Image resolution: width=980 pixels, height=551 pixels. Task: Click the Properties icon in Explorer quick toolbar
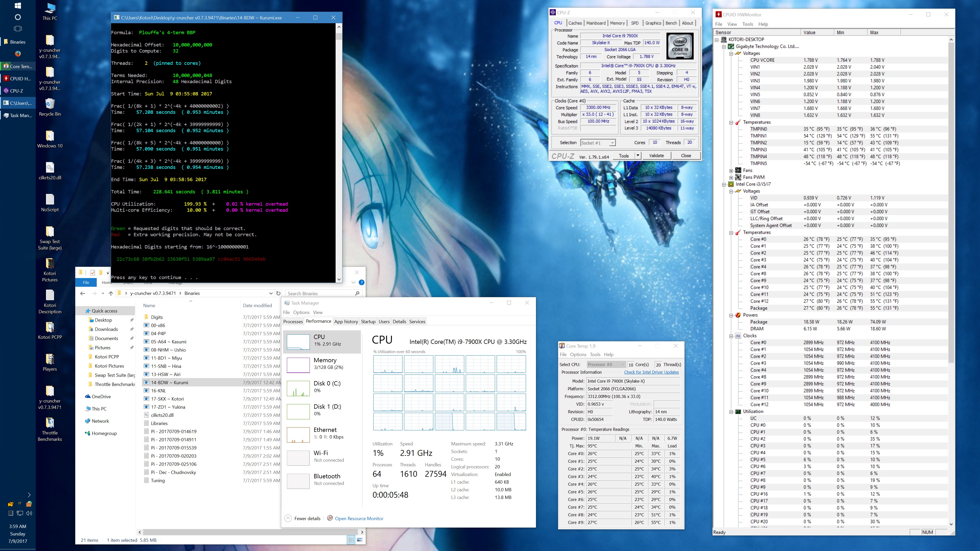pyautogui.click(x=92, y=272)
